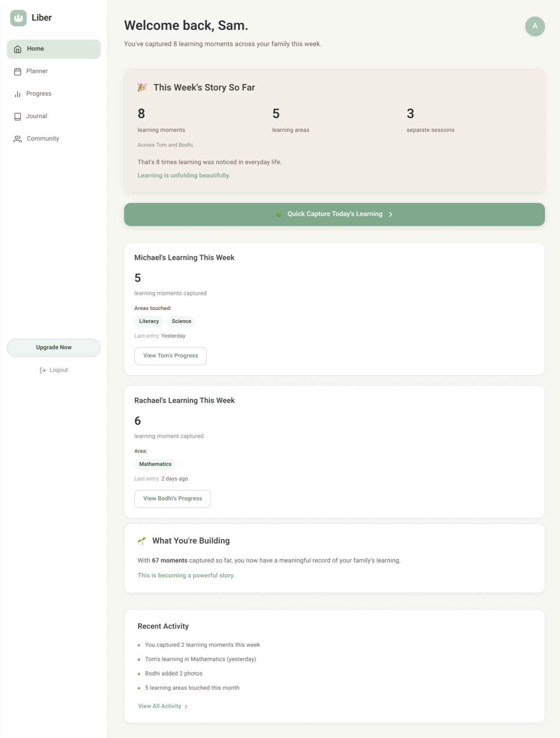Viewport: 560px width, 738px height.
Task: Click View Tom's Progress button
Action: (170, 356)
